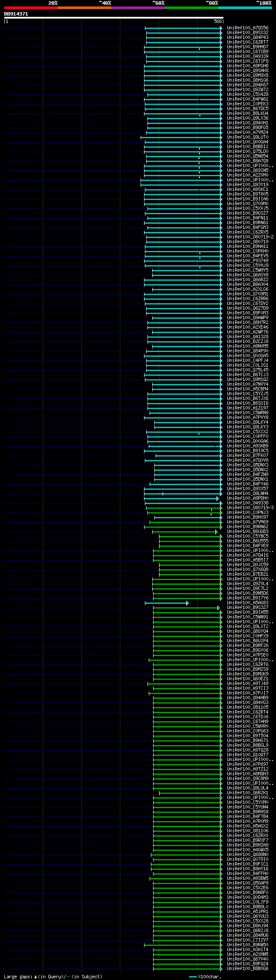Image resolution: width=276 pixels, height=980 pixels.
Task: Open hit UniRef100_B6UGB3
Action: (248, 532)
